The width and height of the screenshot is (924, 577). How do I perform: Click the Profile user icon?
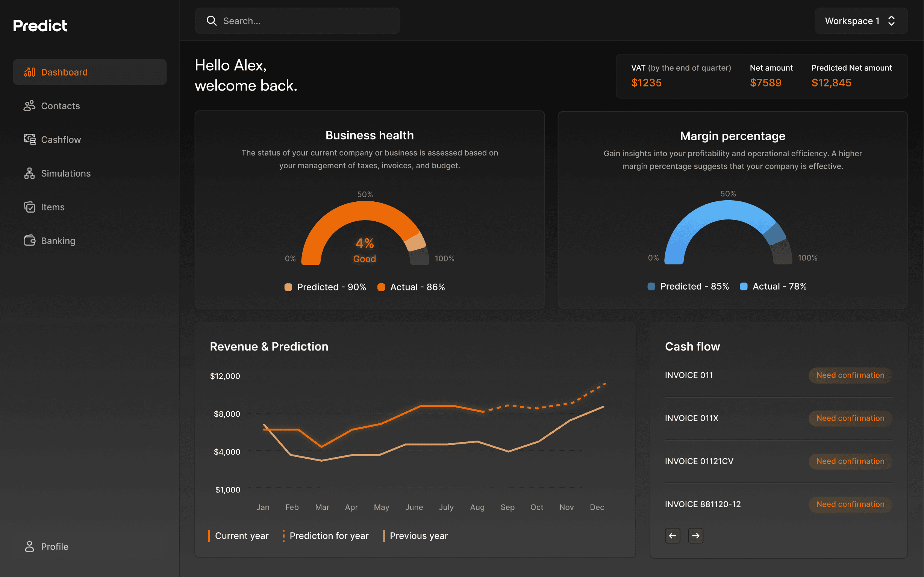coord(29,546)
